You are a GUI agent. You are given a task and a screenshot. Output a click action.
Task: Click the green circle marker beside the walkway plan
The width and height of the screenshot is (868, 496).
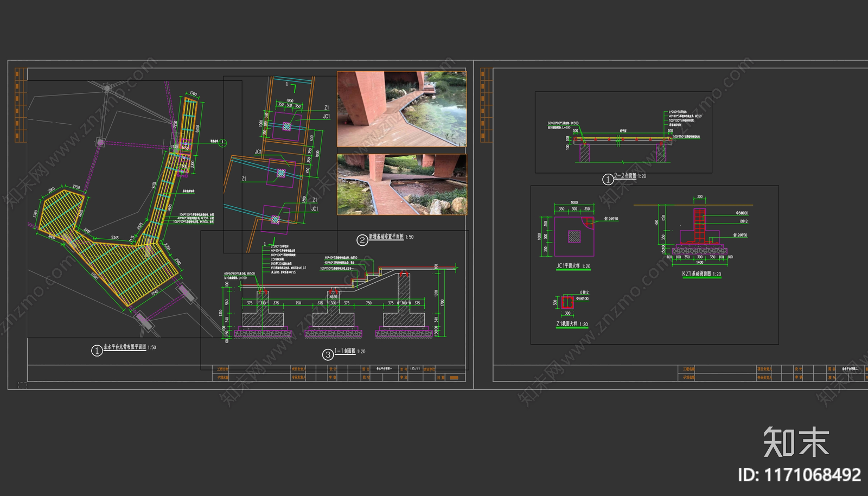222,143
